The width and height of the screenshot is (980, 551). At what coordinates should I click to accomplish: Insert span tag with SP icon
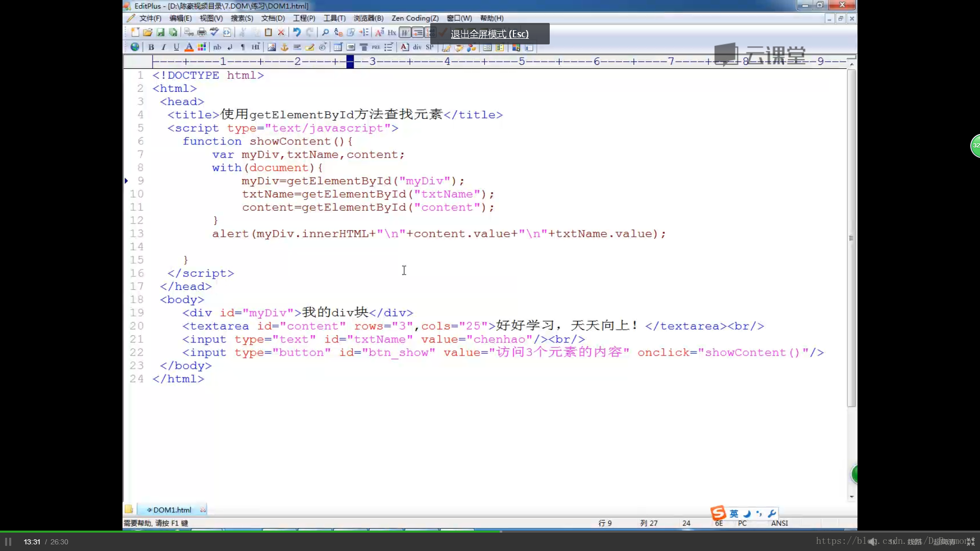(x=430, y=47)
